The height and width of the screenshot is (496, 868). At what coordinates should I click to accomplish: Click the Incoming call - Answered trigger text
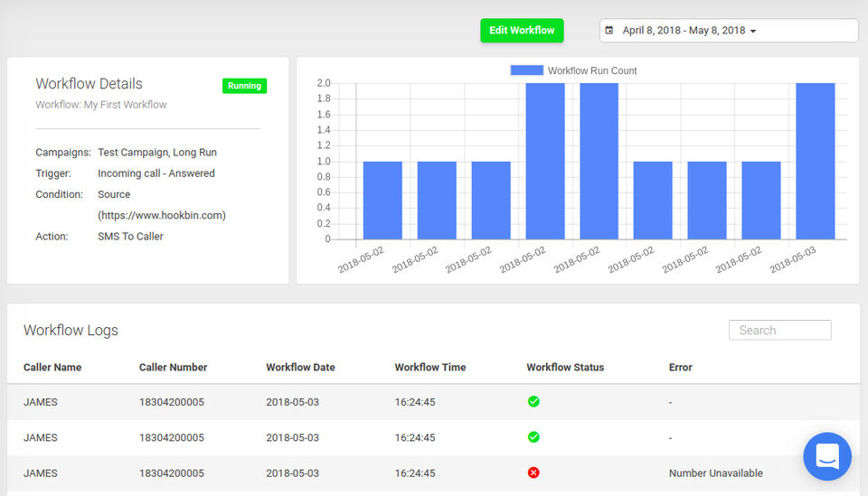(x=156, y=173)
